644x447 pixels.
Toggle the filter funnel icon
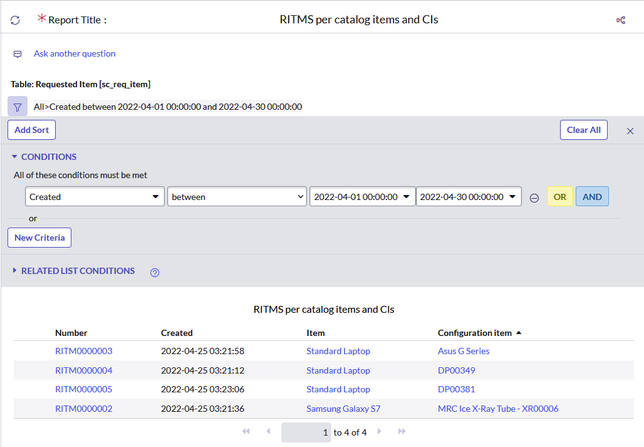pos(17,107)
